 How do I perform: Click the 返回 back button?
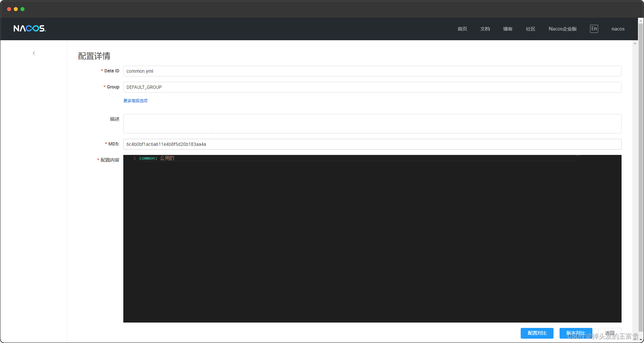[610, 333]
